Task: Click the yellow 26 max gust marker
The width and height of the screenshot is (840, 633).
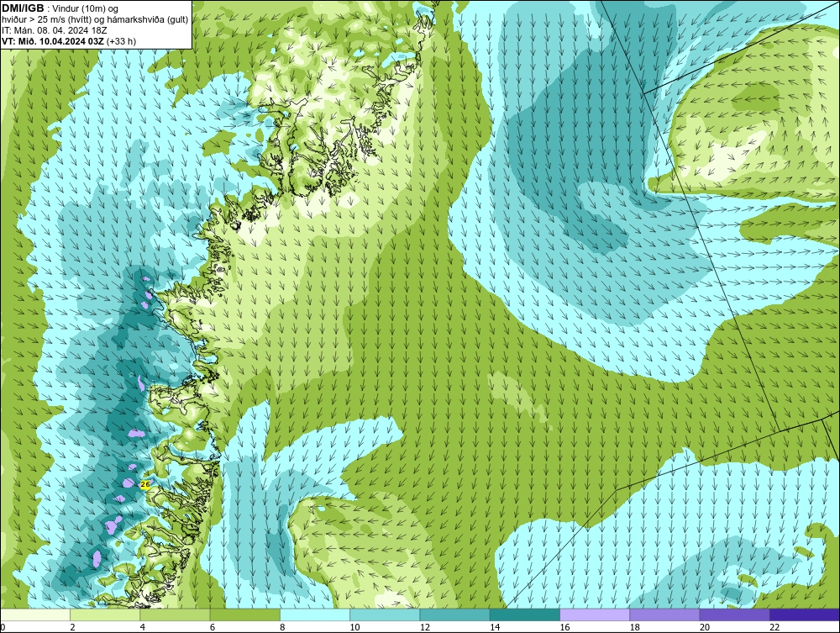Action: coord(144,484)
